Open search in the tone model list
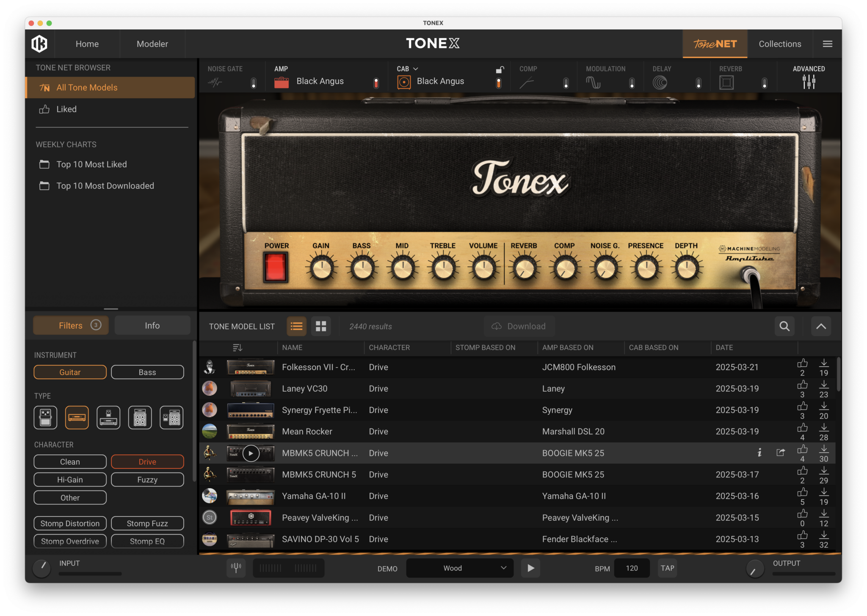The width and height of the screenshot is (867, 616). point(784,326)
